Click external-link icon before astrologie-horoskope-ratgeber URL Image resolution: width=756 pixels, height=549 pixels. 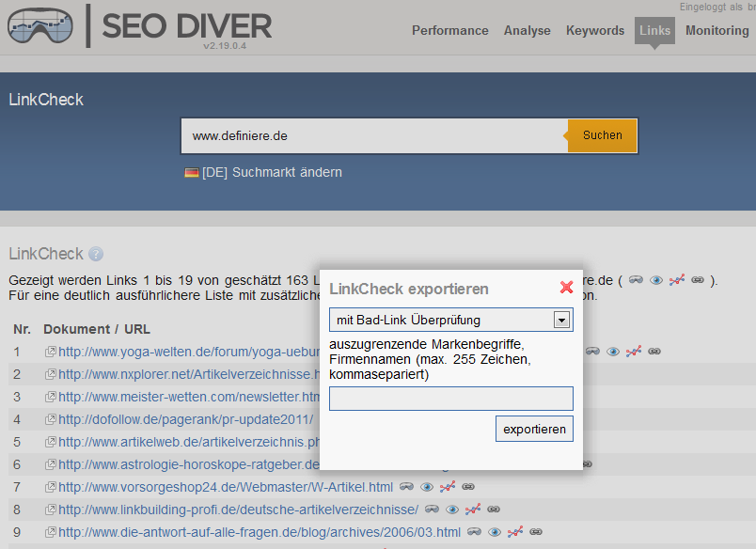(51, 464)
